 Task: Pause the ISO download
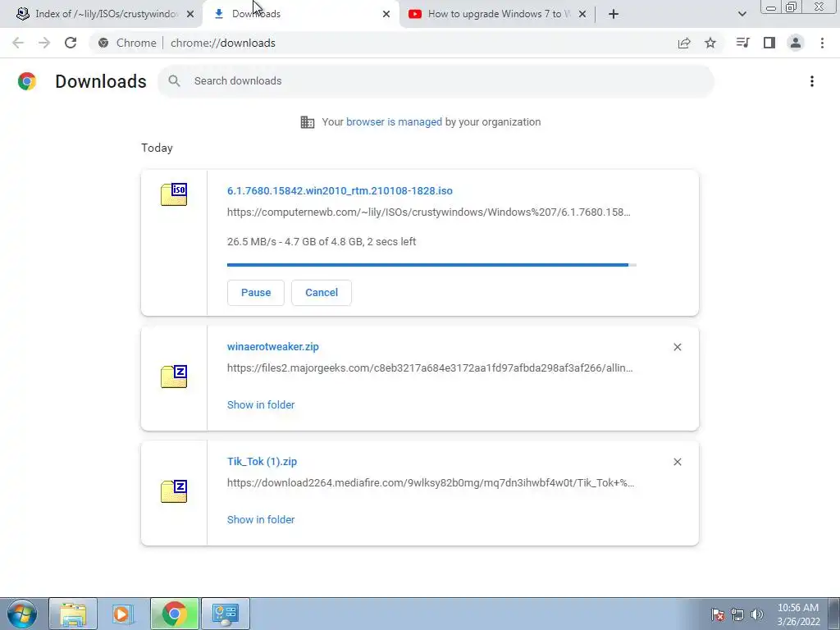(x=256, y=293)
